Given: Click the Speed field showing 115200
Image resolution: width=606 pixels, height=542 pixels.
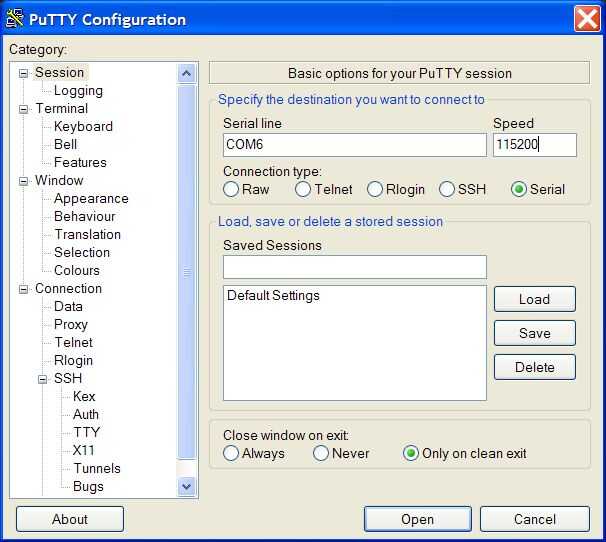Looking at the screenshot, I should [535, 145].
